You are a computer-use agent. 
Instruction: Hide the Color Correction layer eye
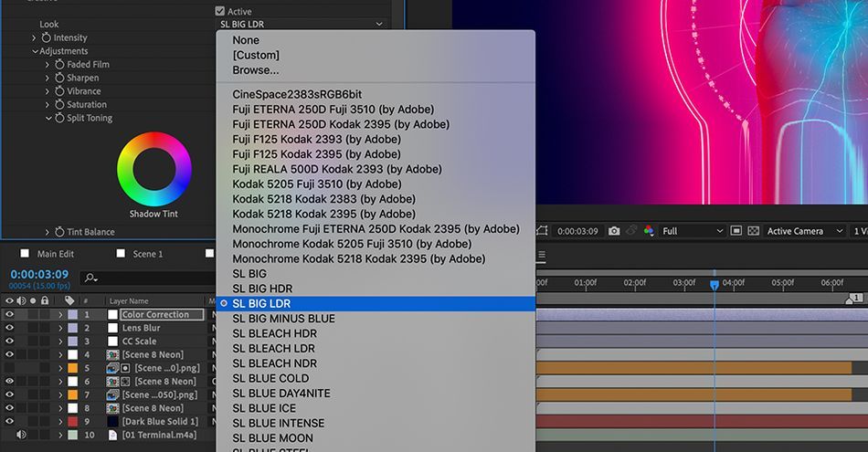[9, 314]
